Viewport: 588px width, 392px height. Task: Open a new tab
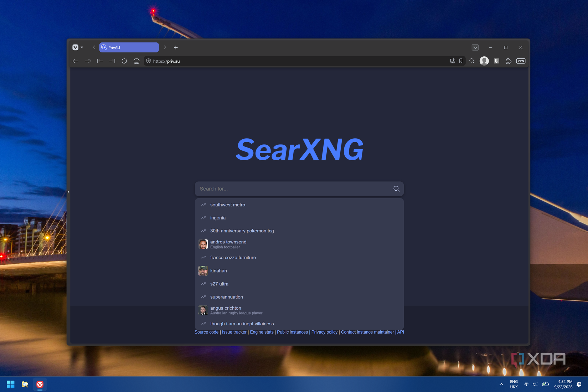[176, 47]
